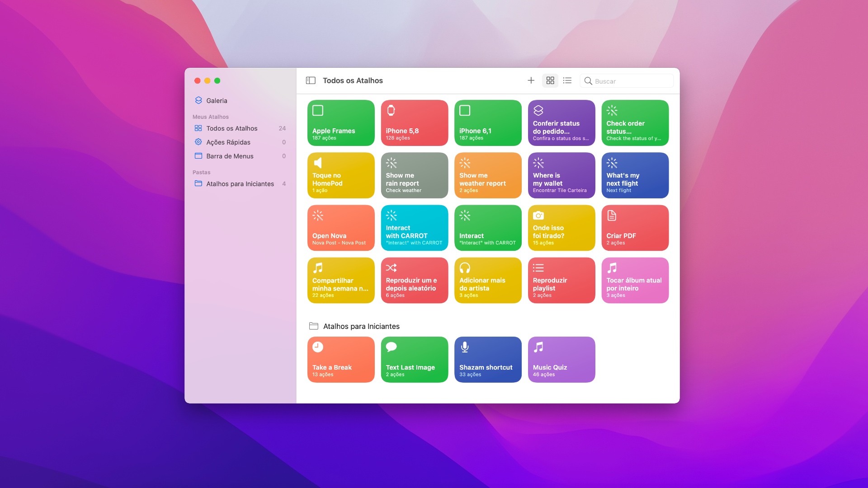Select the Galeria sidebar item
The width and height of the screenshot is (868, 488).
[217, 100]
